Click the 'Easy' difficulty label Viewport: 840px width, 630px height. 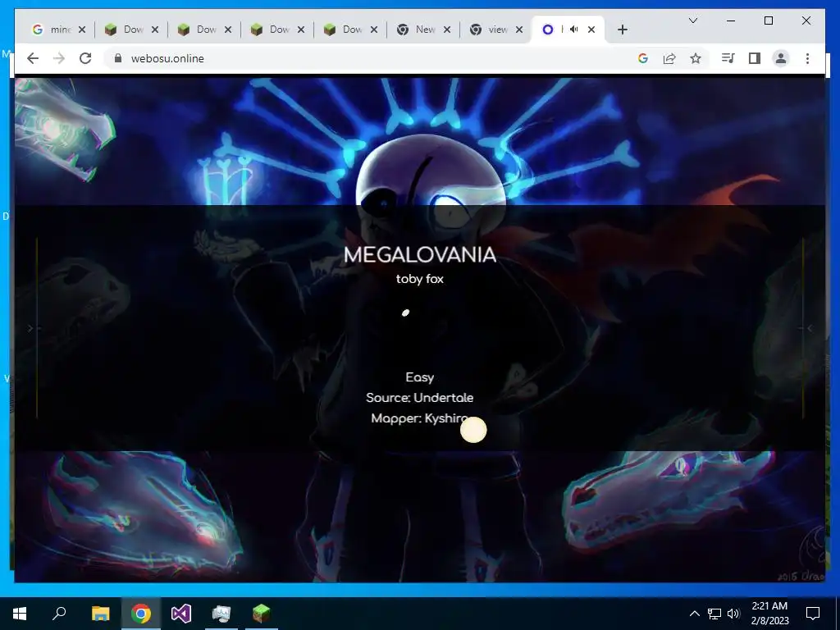point(419,377)
